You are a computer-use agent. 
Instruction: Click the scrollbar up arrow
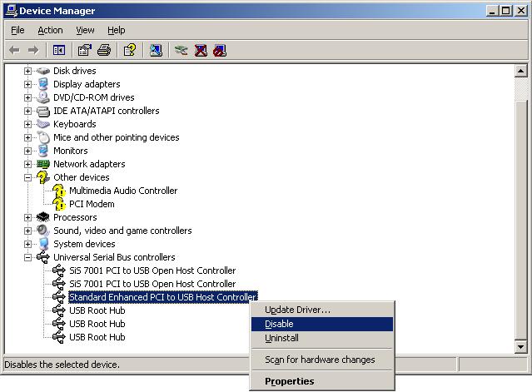click(x=521, y=72)
